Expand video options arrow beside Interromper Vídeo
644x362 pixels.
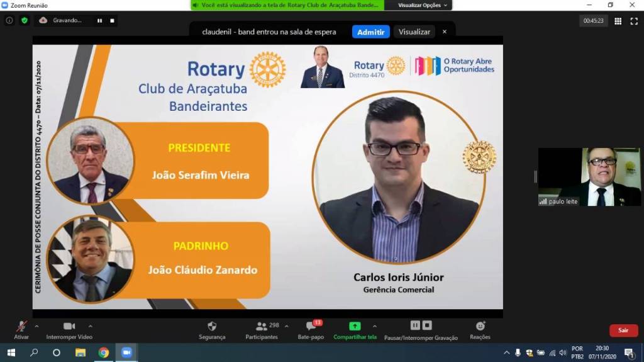click(x=90, y=326)
